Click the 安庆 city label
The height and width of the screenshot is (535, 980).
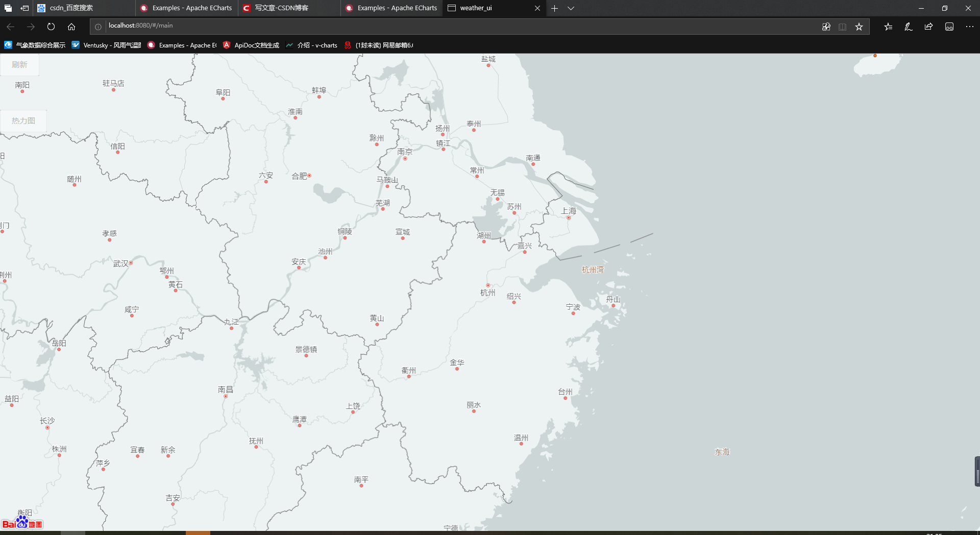click(x=299, y=261)
